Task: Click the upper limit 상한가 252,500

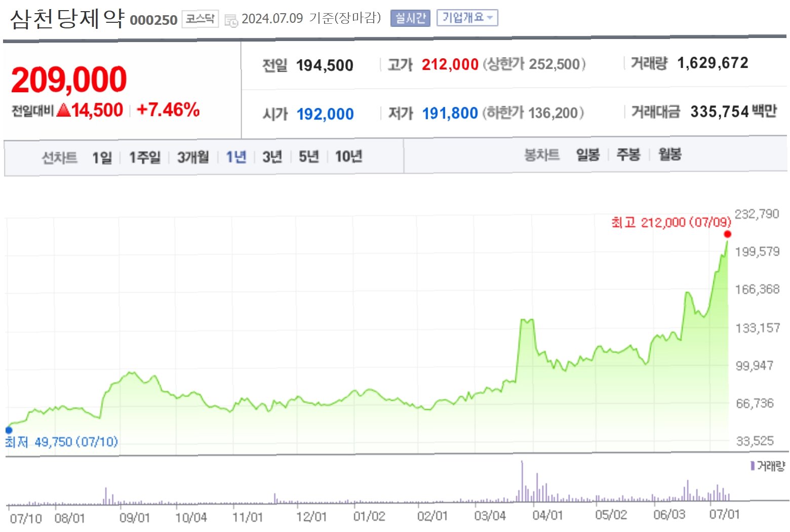Action: point(534,64)
